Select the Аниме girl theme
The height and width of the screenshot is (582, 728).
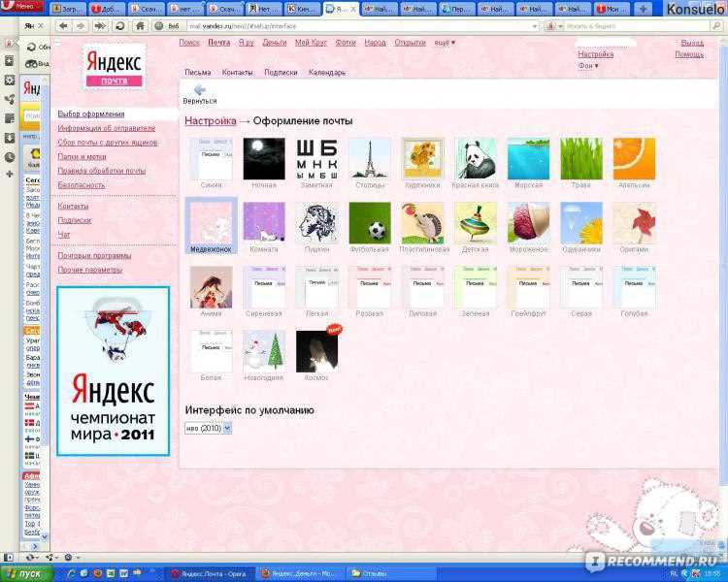[x=212, y=287]
